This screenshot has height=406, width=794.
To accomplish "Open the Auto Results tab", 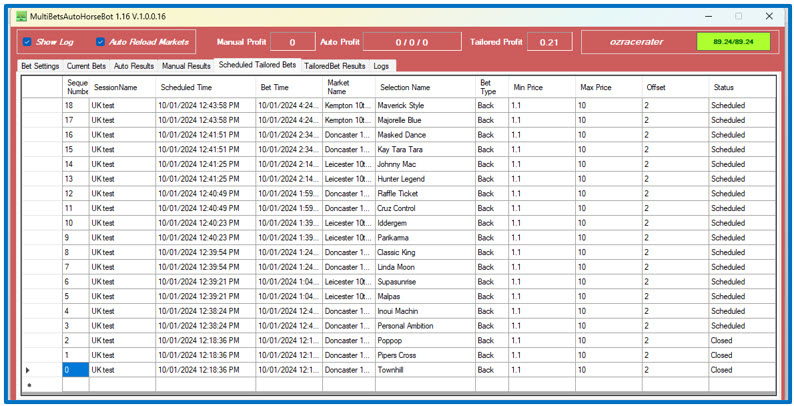I will pos(134,66).
